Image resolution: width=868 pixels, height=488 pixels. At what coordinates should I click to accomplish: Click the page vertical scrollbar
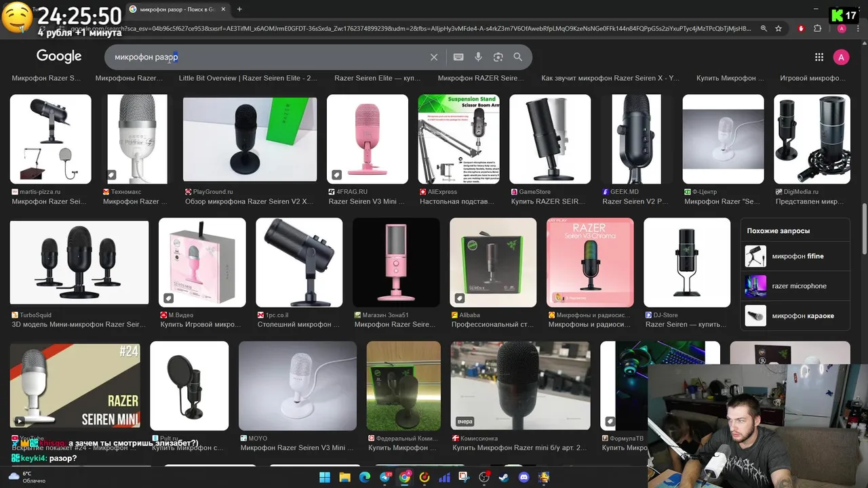pyautogui.click(x=864, y=230)
